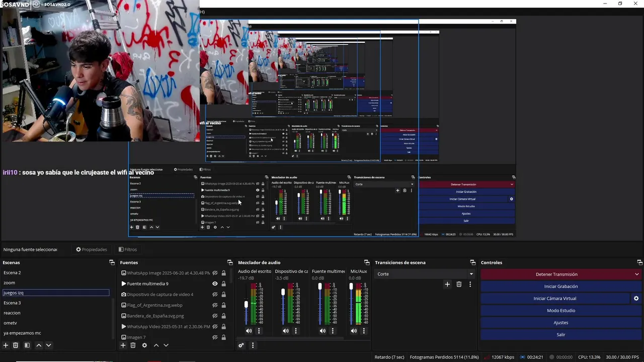Open Mic/Aux three-dot options
644x362 pixels.
tap(364, 331)
